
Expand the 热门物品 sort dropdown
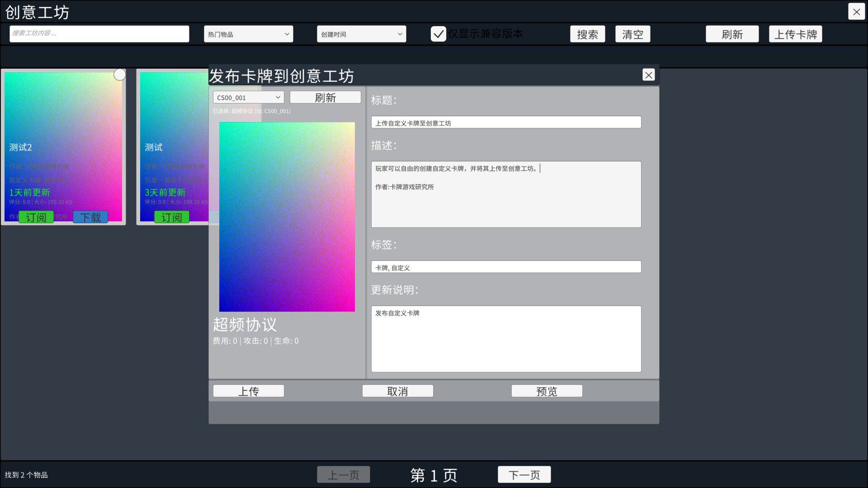[x=248, y=33]
